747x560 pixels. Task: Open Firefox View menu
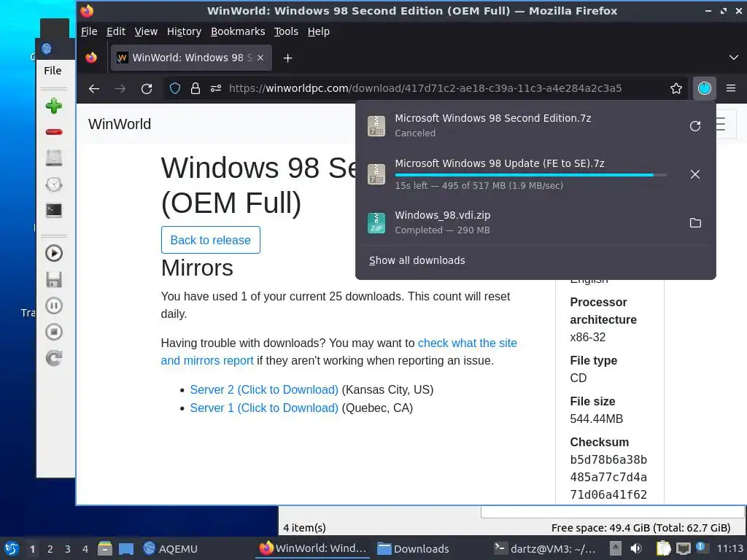coord(146,31)
